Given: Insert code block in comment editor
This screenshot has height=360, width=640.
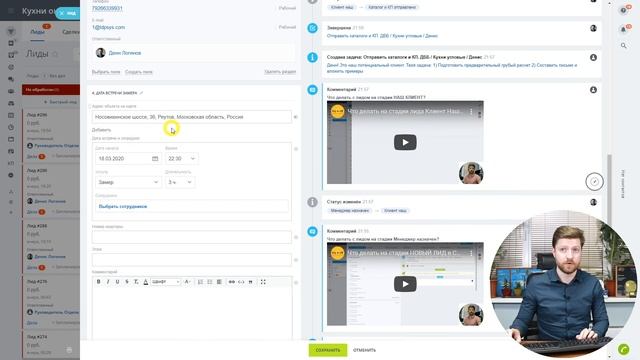Looking at the screenshot, I should 241,282.
